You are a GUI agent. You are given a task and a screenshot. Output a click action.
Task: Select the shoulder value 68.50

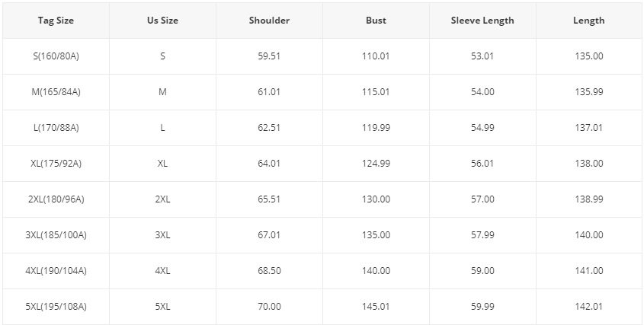(269, 271)
